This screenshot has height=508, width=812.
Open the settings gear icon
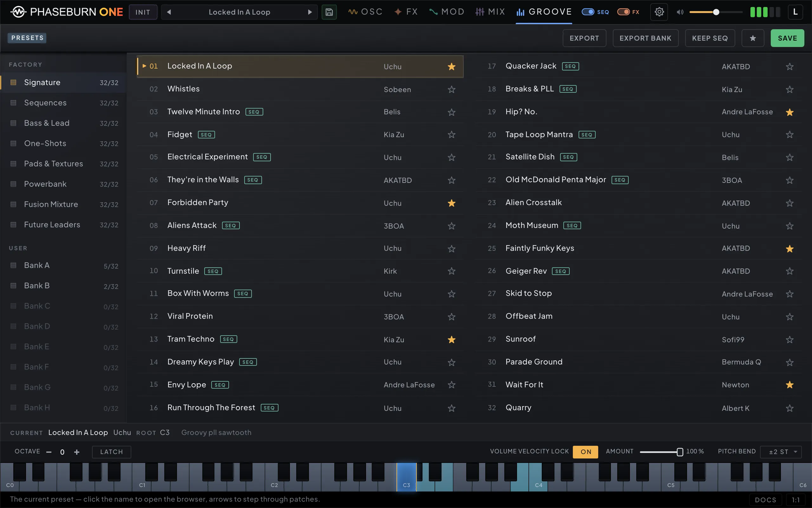click(x=659, y=12)
